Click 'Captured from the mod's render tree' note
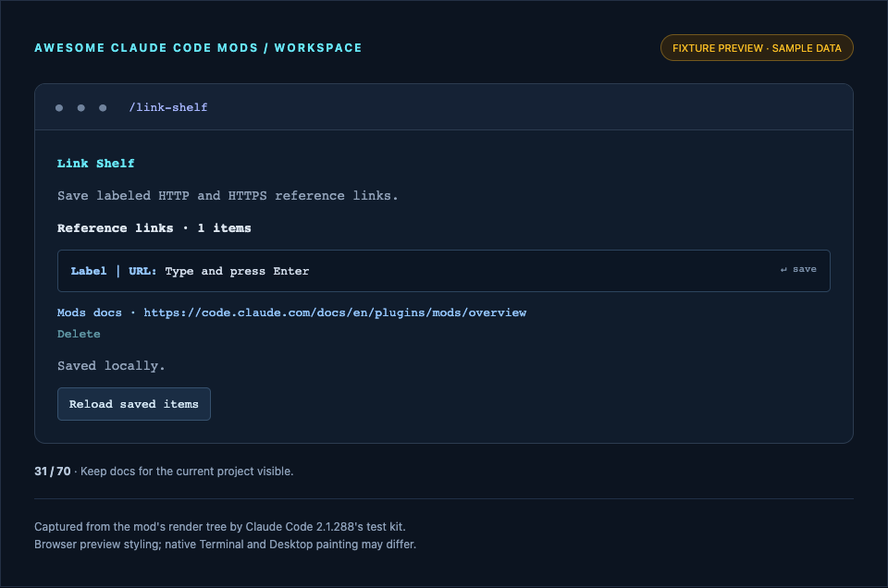The width and height of the screenshot is (888, 588). [x=220, y=527]
